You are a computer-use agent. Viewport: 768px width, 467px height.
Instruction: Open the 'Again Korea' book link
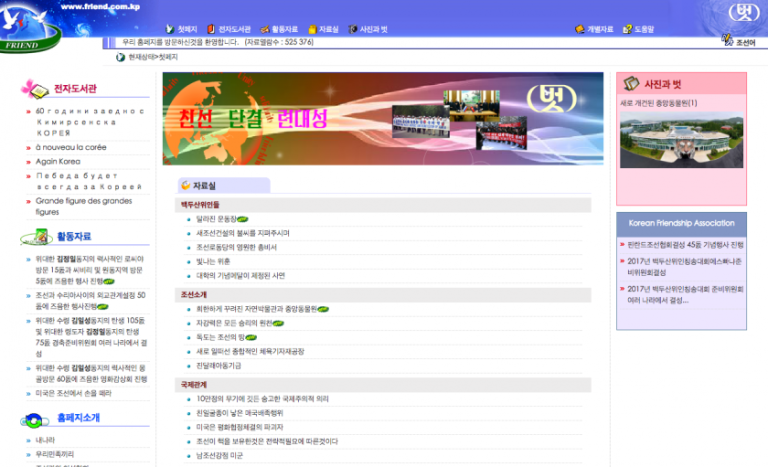[x=58, y=161]
